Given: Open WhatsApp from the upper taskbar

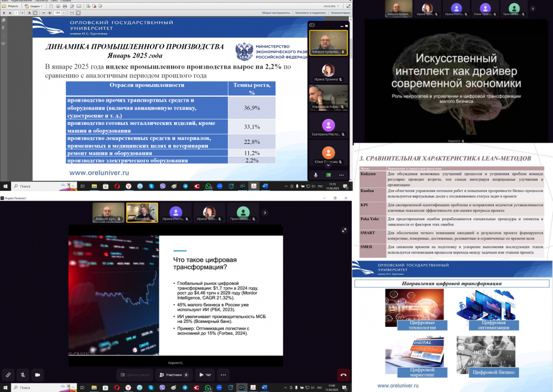Looking at the screenshot, I should (x=208, y=186).
